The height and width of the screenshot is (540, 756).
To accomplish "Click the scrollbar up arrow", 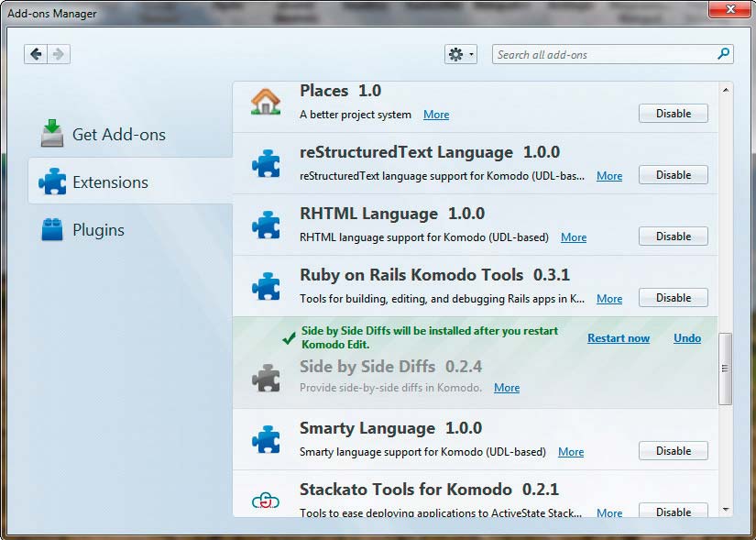I will [726, 90].
